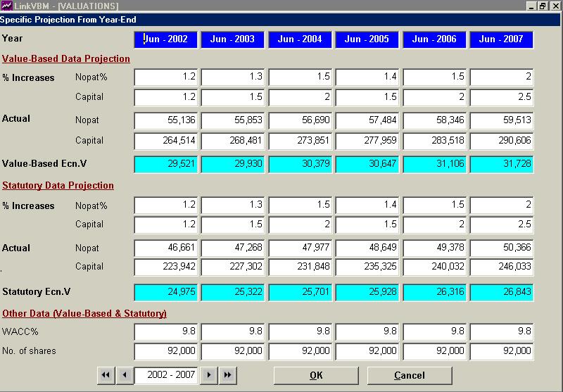Jump to first year range button
The width and height of the screenshot is (563, 392).
[x=106, y=375]
